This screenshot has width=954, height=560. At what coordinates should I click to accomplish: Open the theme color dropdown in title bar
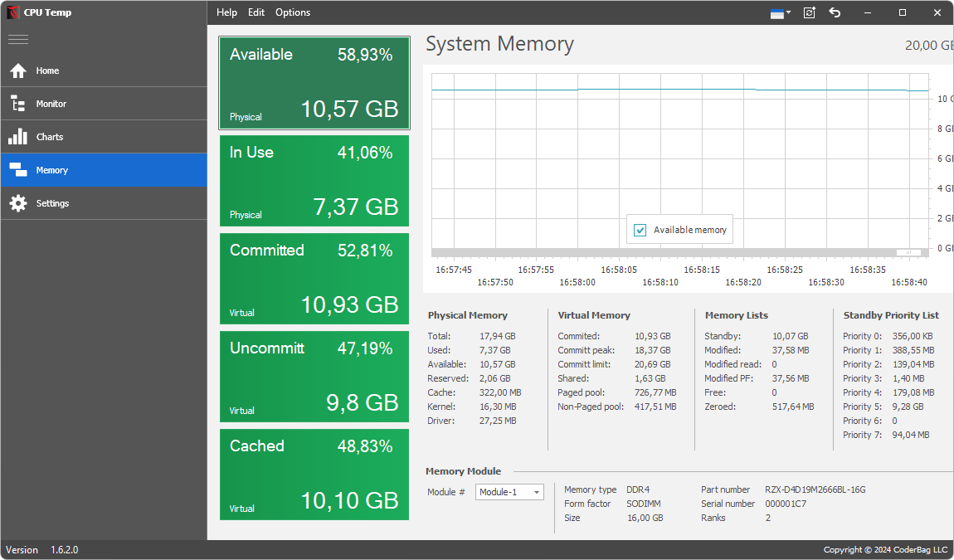[x=781, y=12]
